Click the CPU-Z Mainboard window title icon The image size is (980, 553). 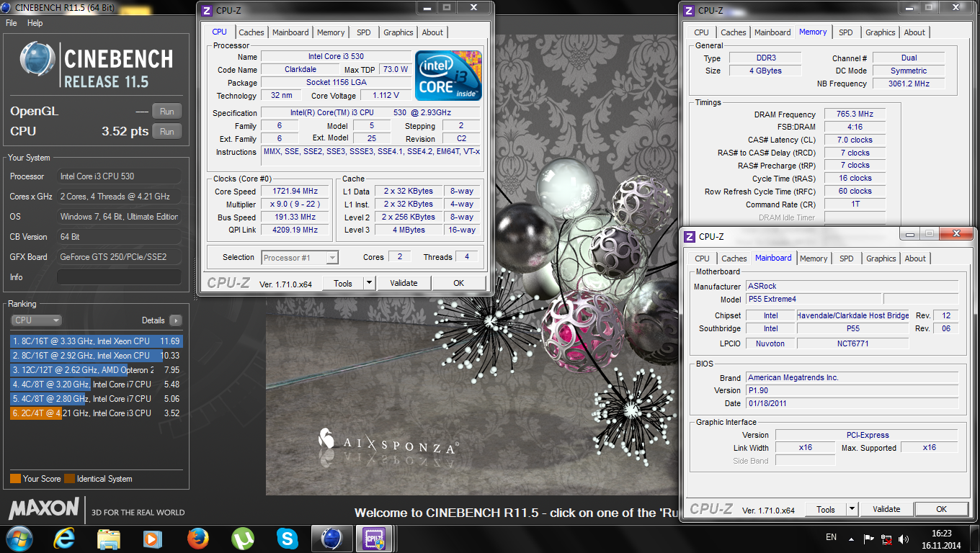click(x=690, y=236)
